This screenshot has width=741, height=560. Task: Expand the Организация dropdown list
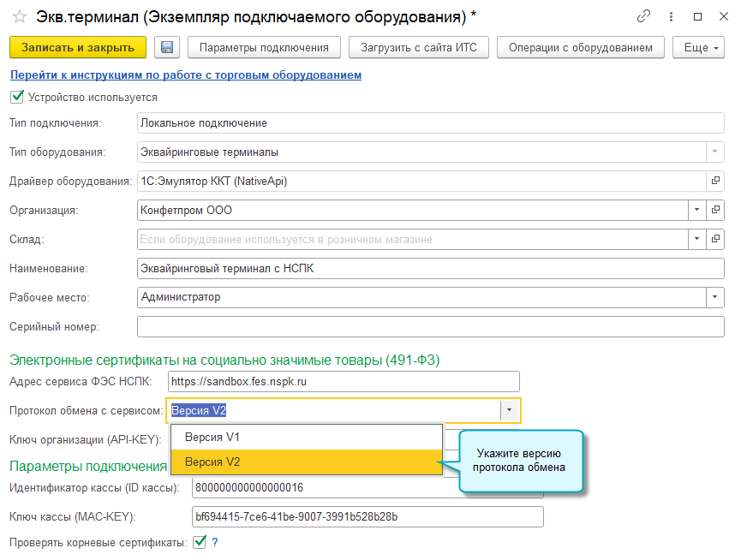tap(695, 210)
